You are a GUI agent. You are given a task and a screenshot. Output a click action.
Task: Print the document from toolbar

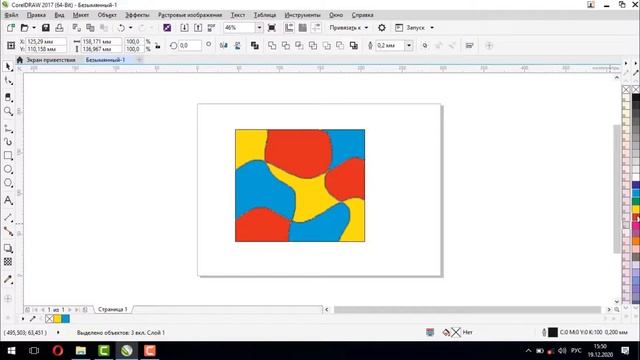59,28
